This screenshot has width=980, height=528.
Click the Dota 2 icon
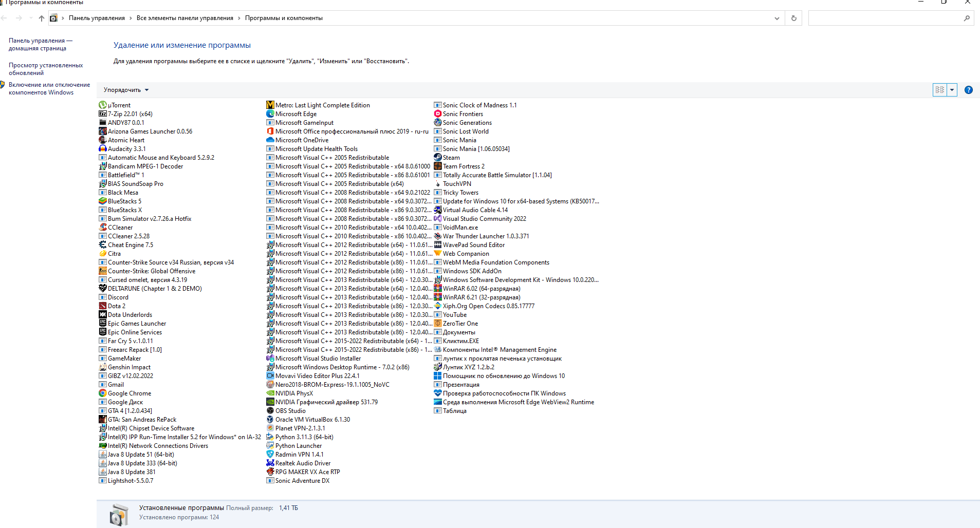pyautogui.click(x=103, y=306)
